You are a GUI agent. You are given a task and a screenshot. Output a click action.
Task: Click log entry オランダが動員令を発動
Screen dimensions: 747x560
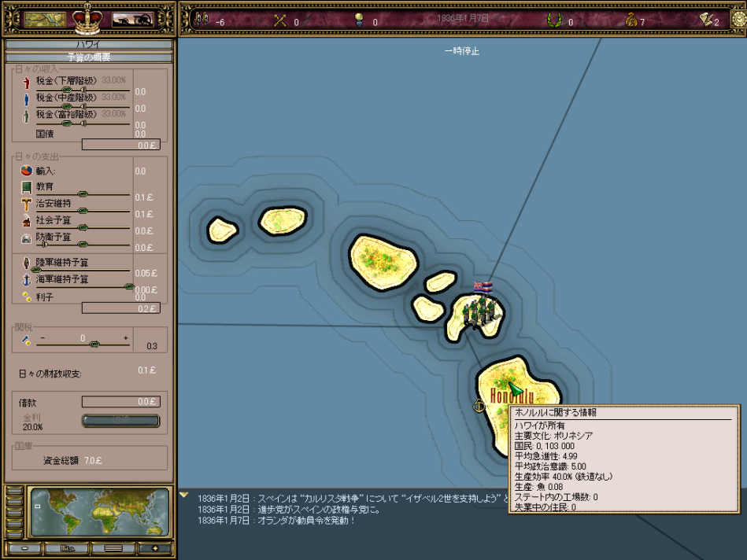(x=276, y=521)
